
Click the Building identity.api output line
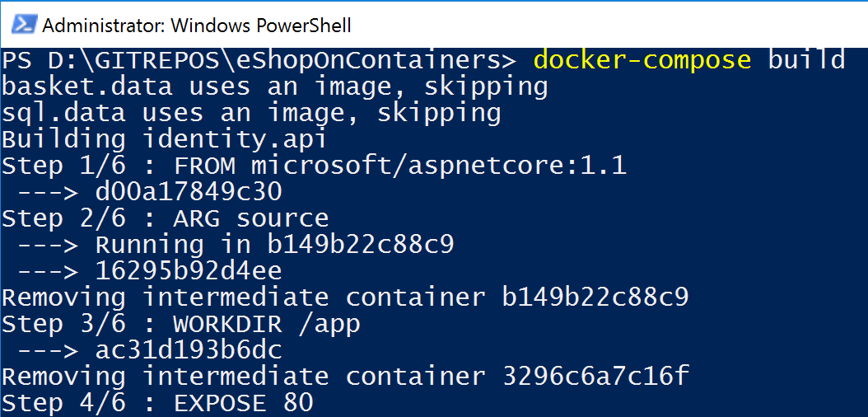point(165,139)
